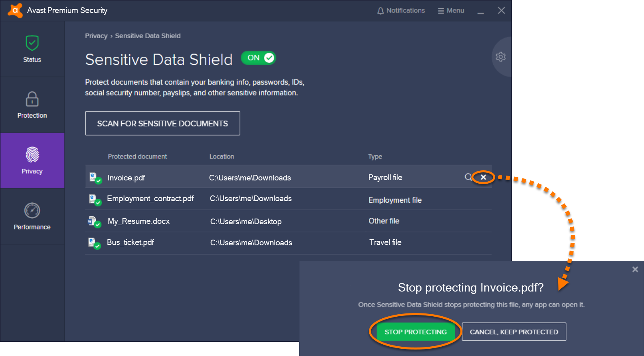This screenshot has height=356, width=644.
Task: Select the Bus_ticket.pdf document name
Action: point(131,242)
